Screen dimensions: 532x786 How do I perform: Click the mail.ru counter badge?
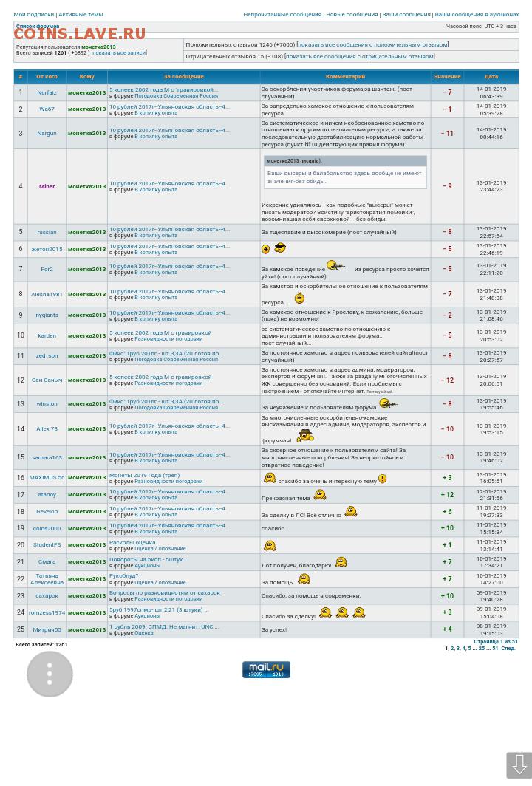point(266,669)
